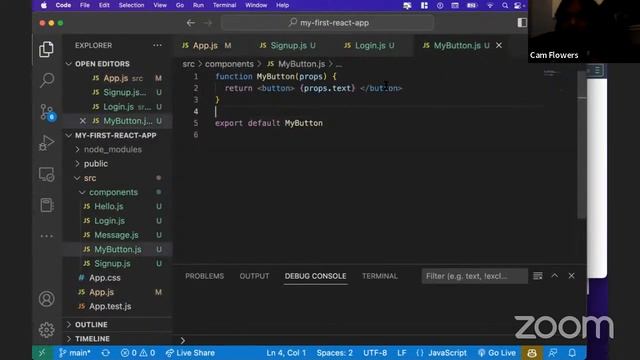Image resolution: width=640 pixels, height=360 pixels.
Task: Open macOS Wi-Fi menu bar icon
Action: tap(490, 5)
